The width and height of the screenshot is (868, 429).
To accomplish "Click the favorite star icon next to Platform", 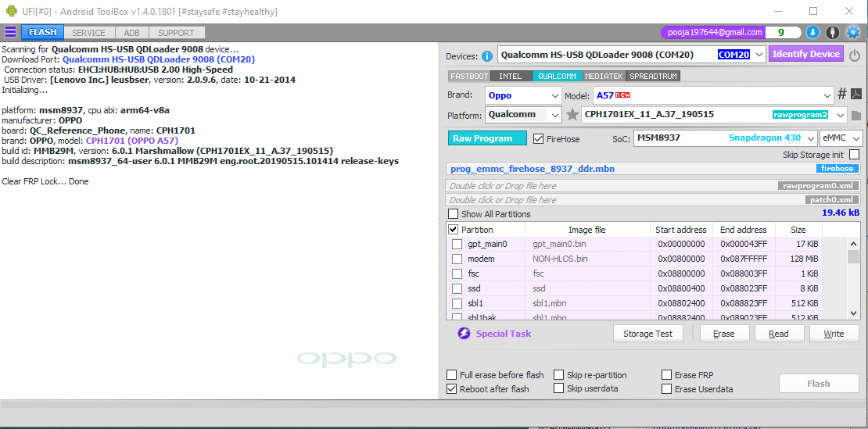I will [572, 114].
